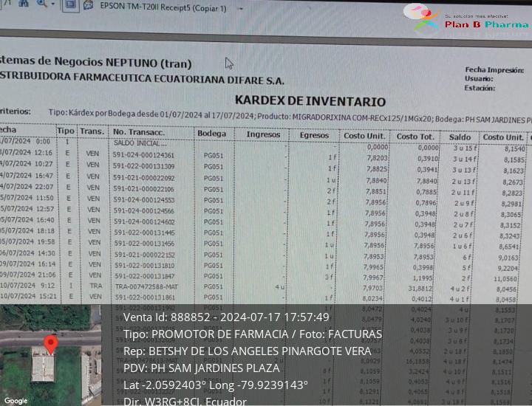The image size is (532, 406).
Task: Click the magnifier zoom icon
Action: 42,4
